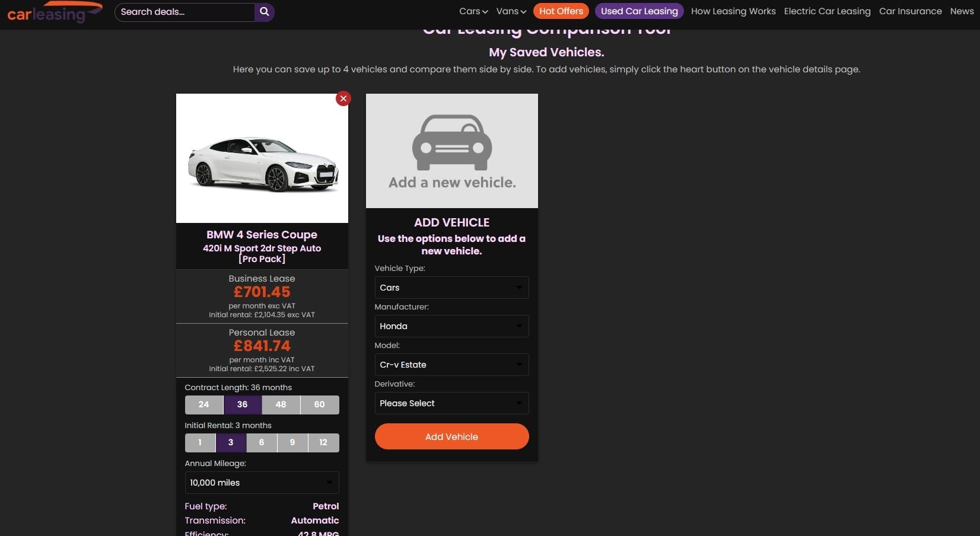Open the Hot Offers page
980x536 pixels.
[x=560, y=11]
